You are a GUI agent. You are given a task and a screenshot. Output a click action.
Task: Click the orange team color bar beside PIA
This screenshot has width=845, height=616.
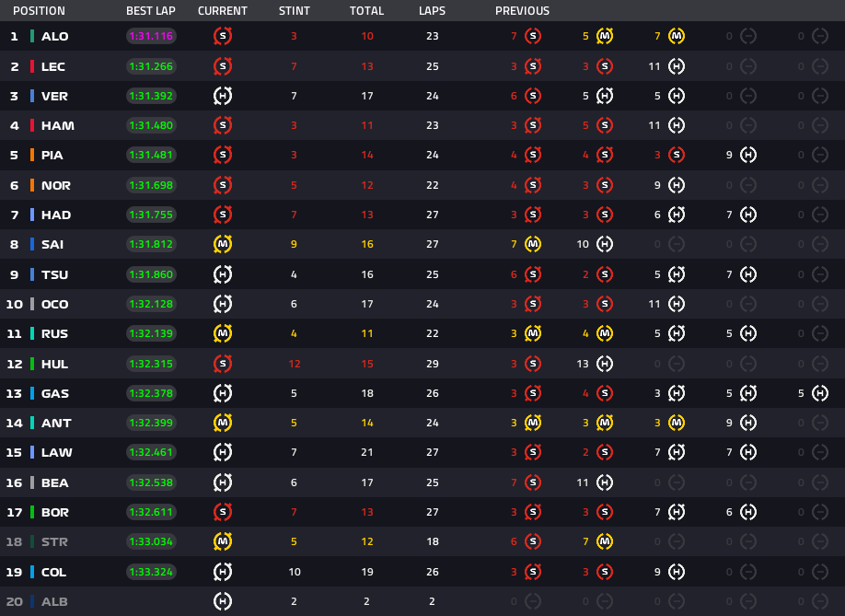(32, 156)
